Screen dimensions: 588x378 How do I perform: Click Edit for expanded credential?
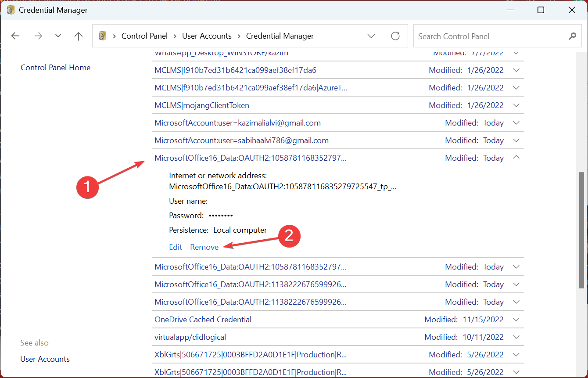176,247
